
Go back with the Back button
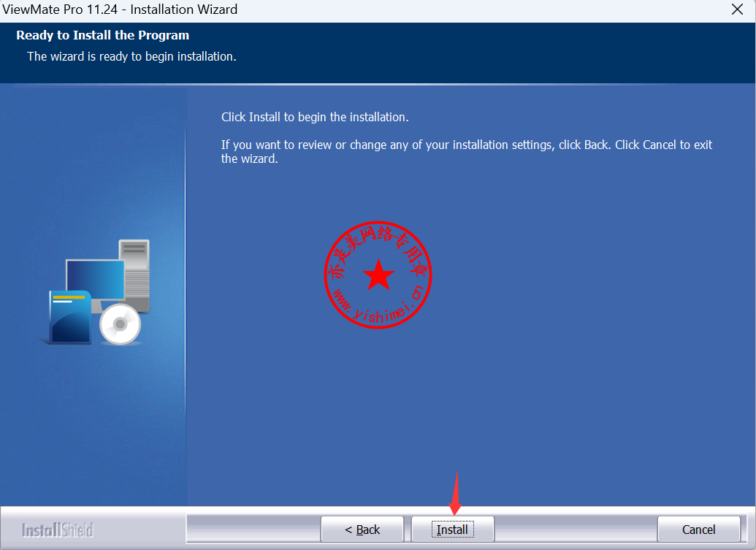[x=362, y=530]
